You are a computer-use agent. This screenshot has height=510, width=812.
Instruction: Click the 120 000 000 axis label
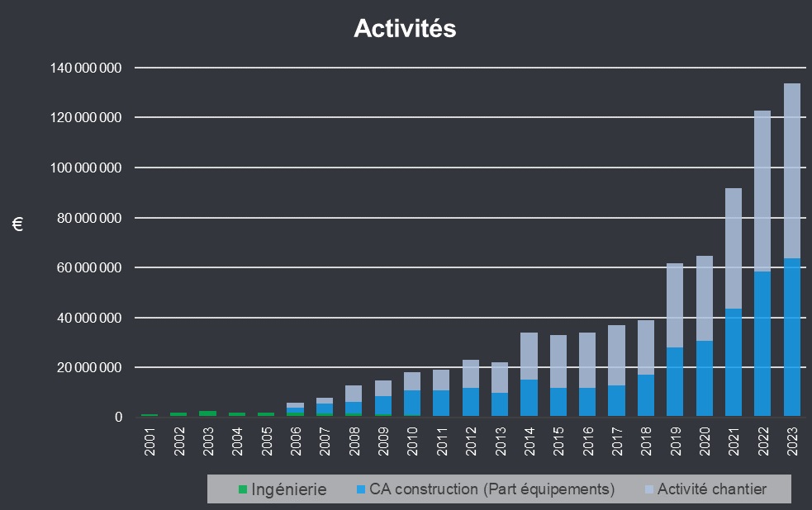[x=86, y=118]
